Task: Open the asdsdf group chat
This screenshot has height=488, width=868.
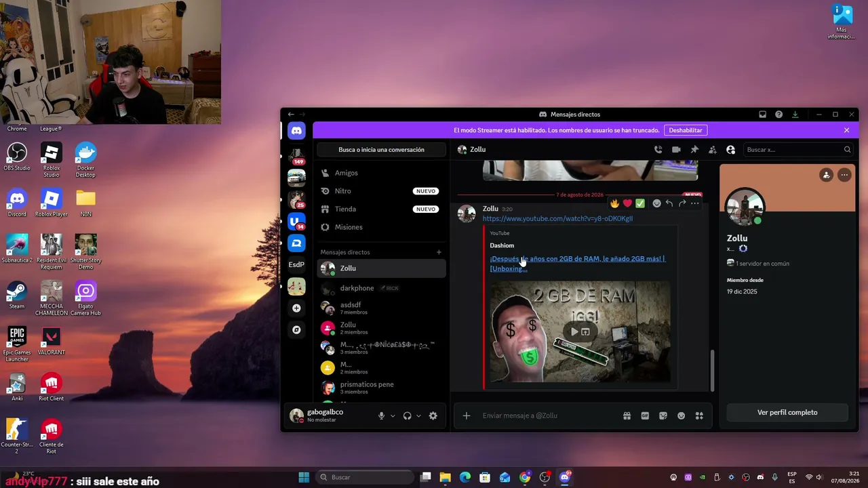Action: (x=381, y=308)
